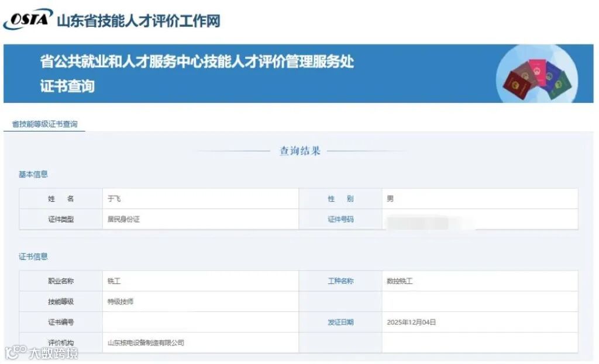Image resolution: width=599 pixels, height=364 pixels.
Task: Click the 职业名称 field label
Action: point(61,281)
